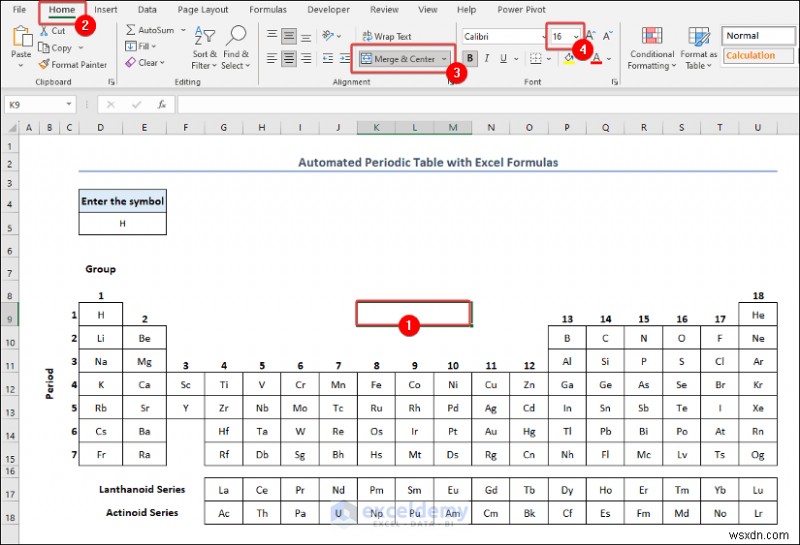
Task: Open Name Box dropdown arrow
Action: [69, 105]
